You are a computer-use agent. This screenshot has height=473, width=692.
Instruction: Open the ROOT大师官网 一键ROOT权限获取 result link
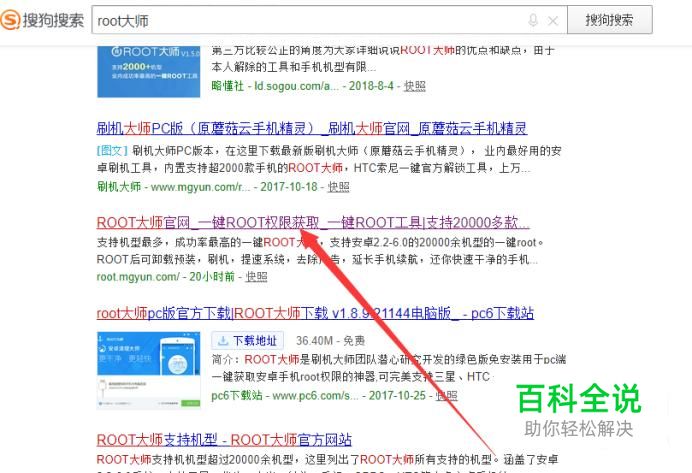coord(313,222)
